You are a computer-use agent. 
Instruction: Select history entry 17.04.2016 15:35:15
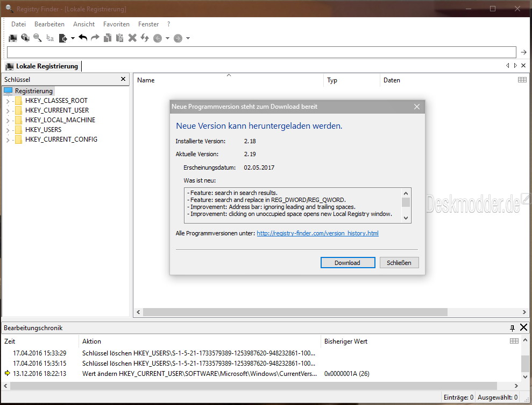pyautogui.click(x=261, y=364)
